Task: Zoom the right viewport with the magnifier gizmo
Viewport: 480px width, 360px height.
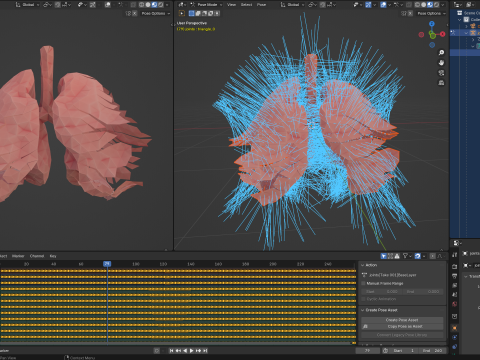Action: pos(441,53)
